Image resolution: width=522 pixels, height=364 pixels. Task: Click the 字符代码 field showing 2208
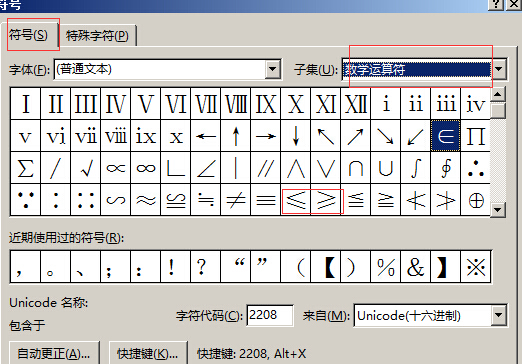click(x=270, y=315)
